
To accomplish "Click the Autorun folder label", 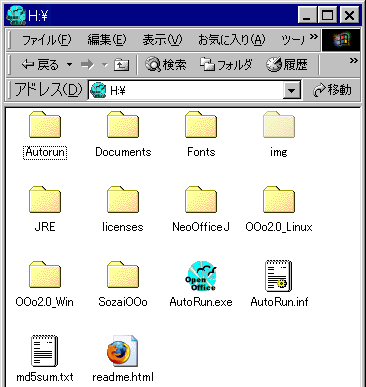I will click(x=45, y=152).
